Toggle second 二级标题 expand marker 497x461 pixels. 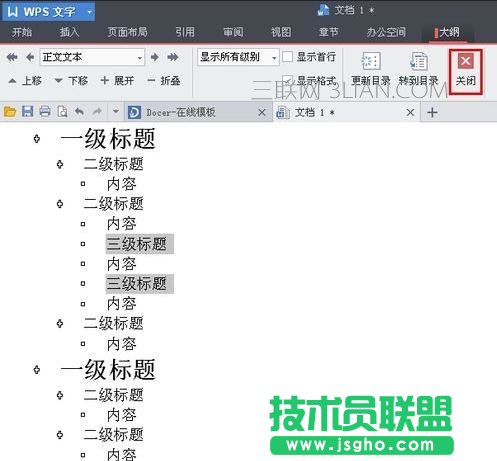pos(60,204)
